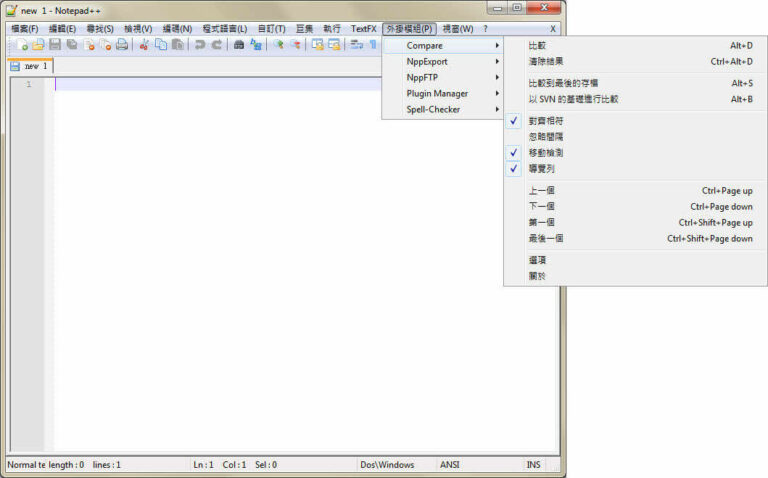The width and height of the screenshot is (768, 478).
Task: Expand the NppFTP submenu
Action: [x=443, y=77]
